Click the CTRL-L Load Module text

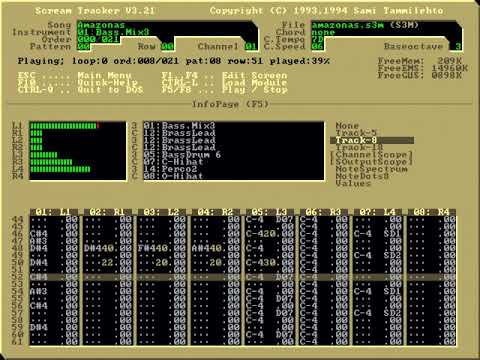click(x=224, y=83)
